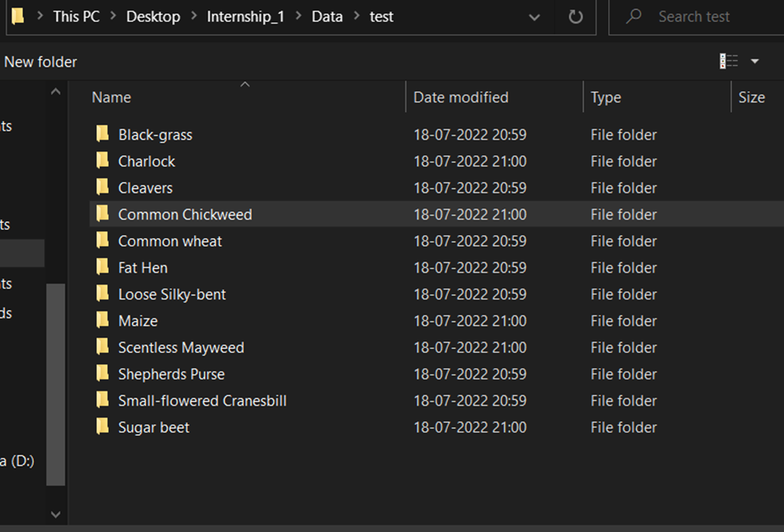
Task: Click the Charlock folder icon
Action: coord(103,162)
